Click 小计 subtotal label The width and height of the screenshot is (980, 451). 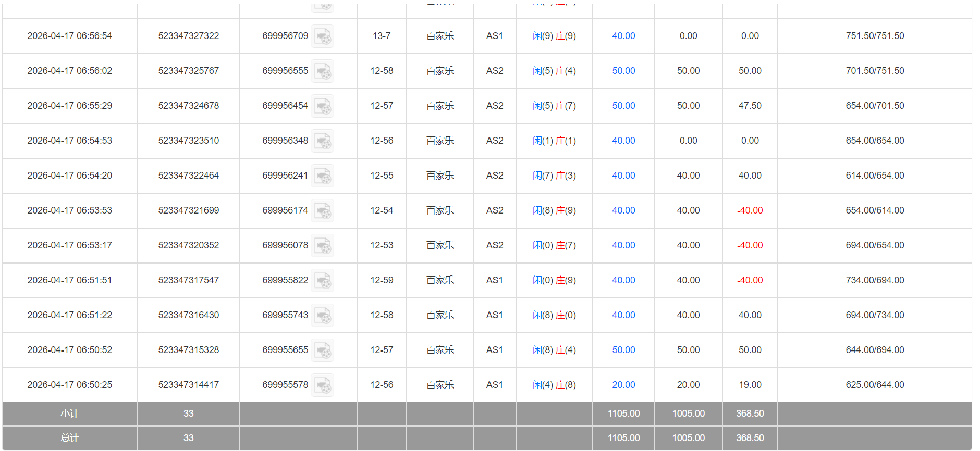click(69, 414)
